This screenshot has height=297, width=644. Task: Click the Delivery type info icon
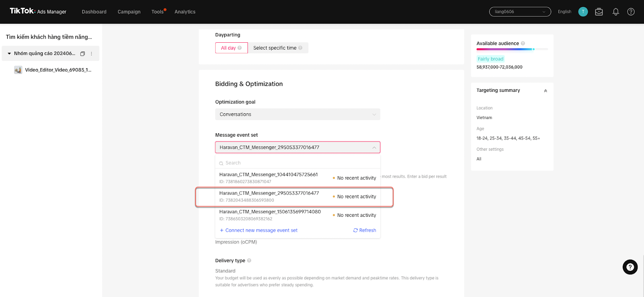249,261
